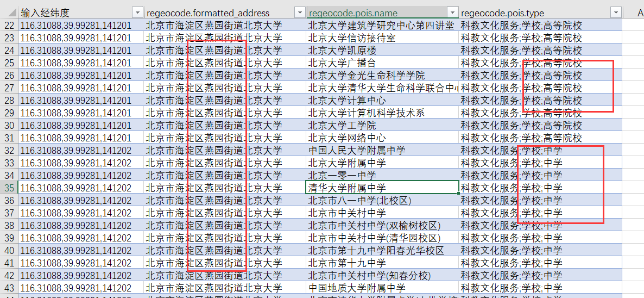Open the regeocode.formatted_address filter dropdown
This screenshot has height=298, width=644.
(300, 13)
